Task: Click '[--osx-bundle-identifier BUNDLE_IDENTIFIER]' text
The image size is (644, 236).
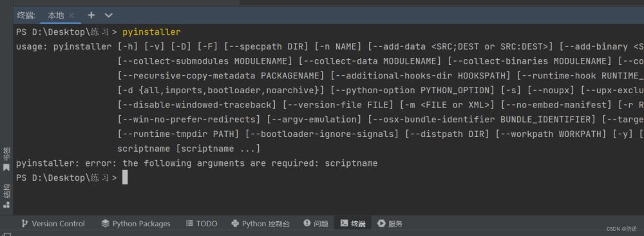Action: pos(481,120)
